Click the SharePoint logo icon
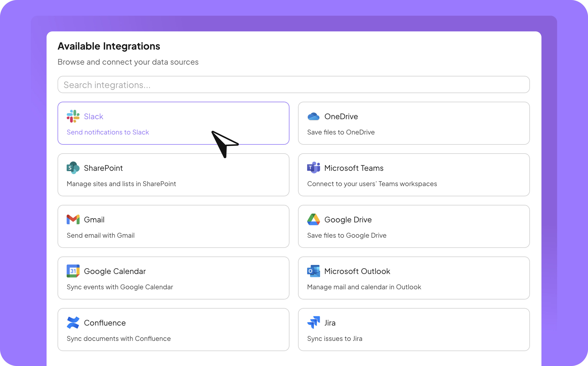The image size is (588, 366). pos(73,168)
